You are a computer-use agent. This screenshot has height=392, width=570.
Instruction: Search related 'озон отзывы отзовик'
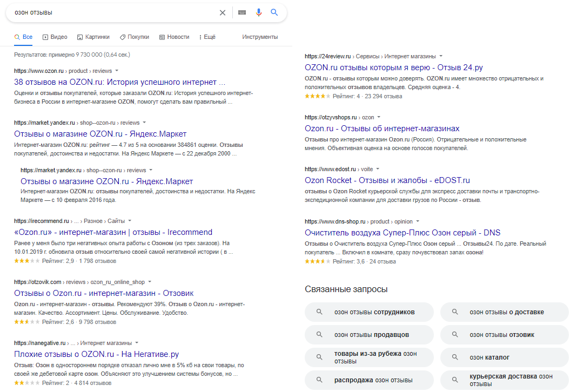pos(505,335)
